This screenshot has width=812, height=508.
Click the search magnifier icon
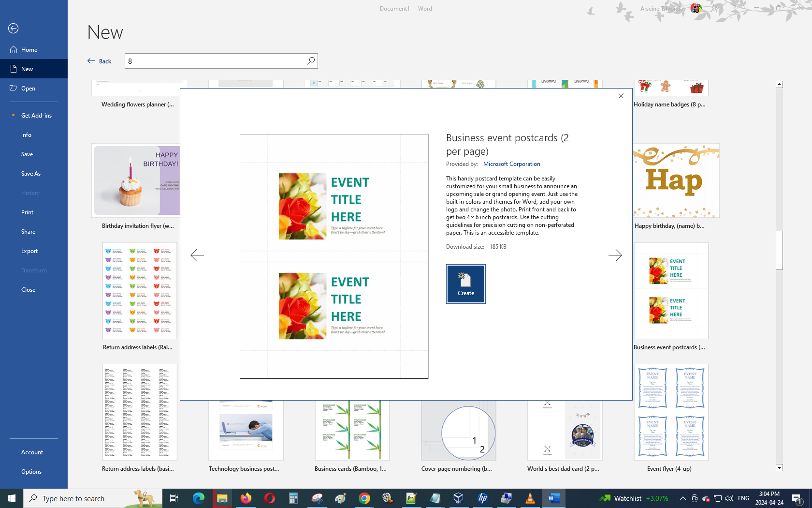311,61
